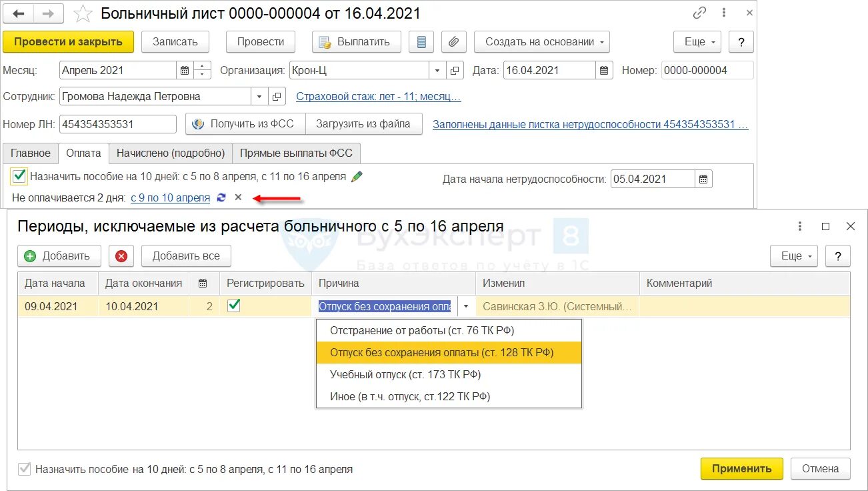Screen dimensions: 868x491
Task: Open the Еще menu of the document
Action: 697,41
